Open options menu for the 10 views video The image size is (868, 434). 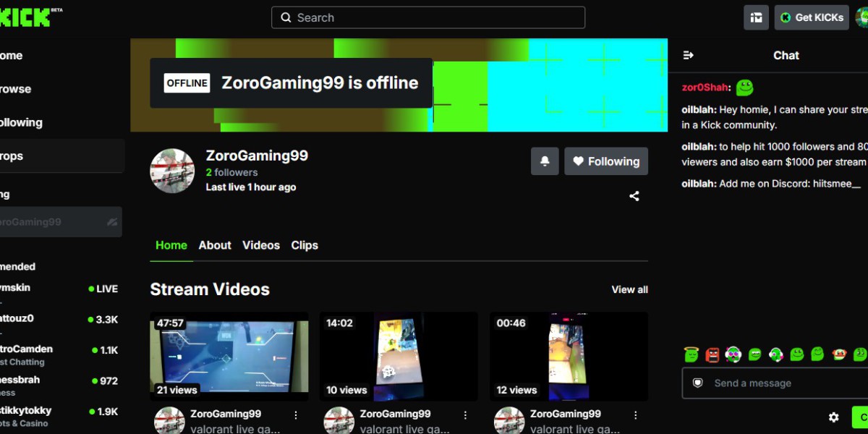click(x=466, y=415)
